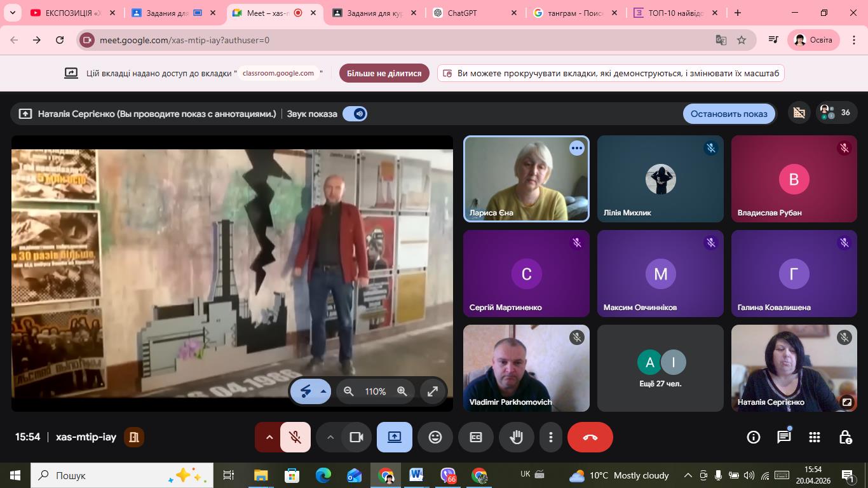Click the "Більше не ділитися" button
The height and width of the screenshot is (488, 868).
point(384,73)
